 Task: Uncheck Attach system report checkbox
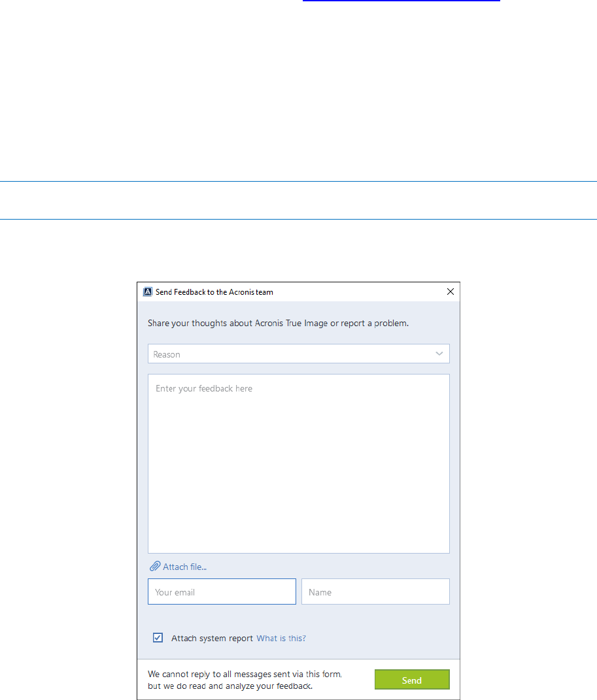(158, 637)
